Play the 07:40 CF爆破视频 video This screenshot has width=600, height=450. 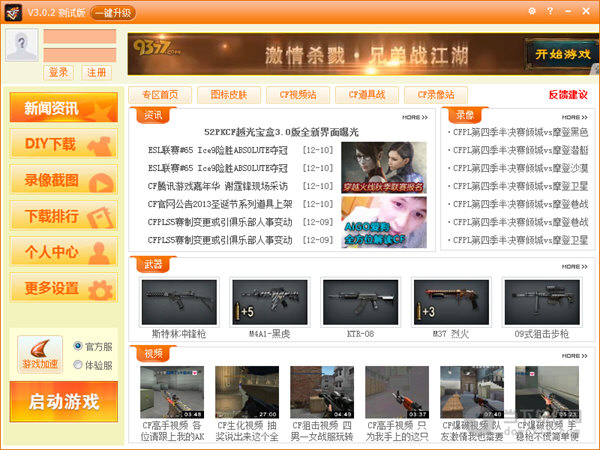click(x=472, y=392)
